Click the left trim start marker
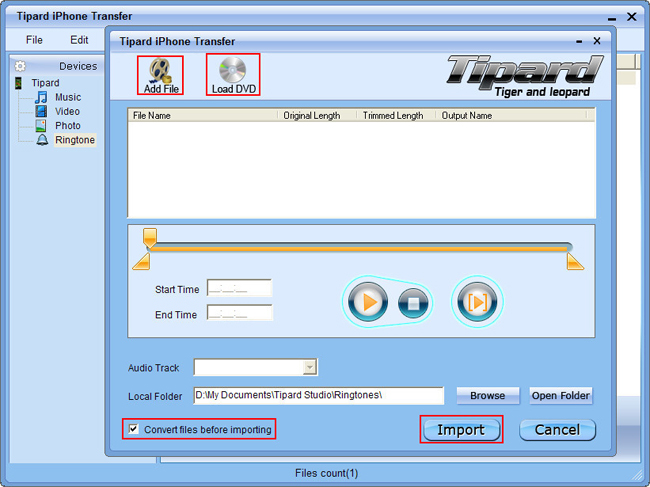The height and width of the screenshot is (487, 650). point(141,262)
